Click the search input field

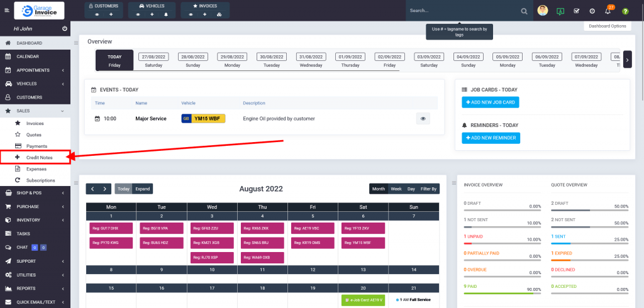click(x=462, y=11)
